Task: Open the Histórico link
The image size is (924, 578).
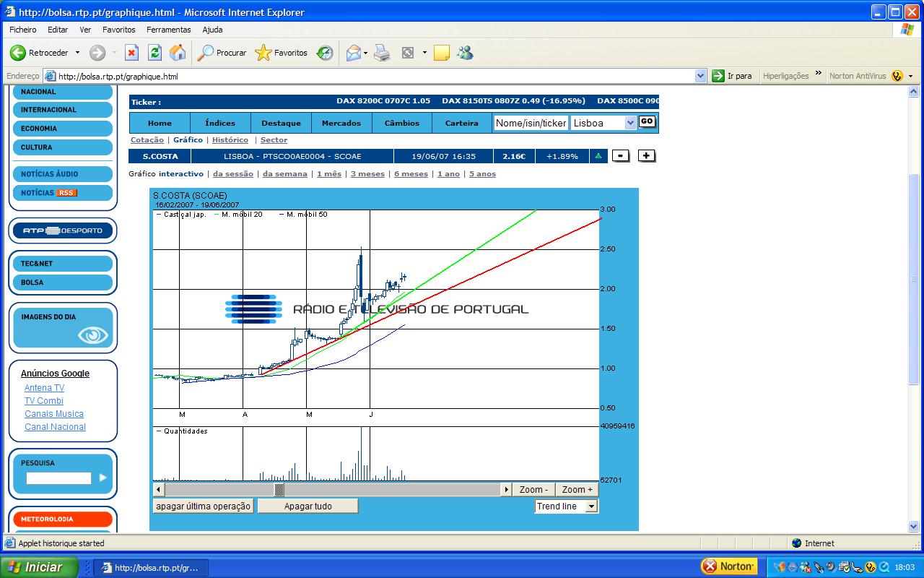Action: tap(230, 140)
